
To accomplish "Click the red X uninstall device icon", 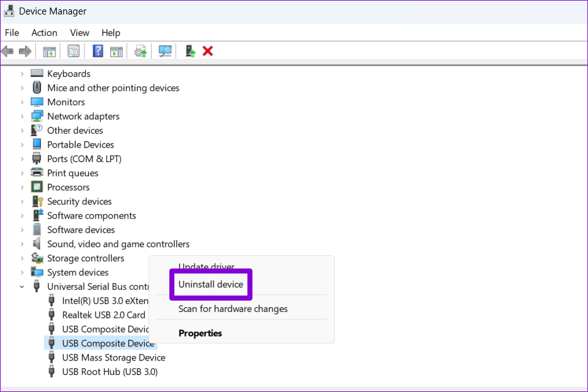I will [208, 51].
